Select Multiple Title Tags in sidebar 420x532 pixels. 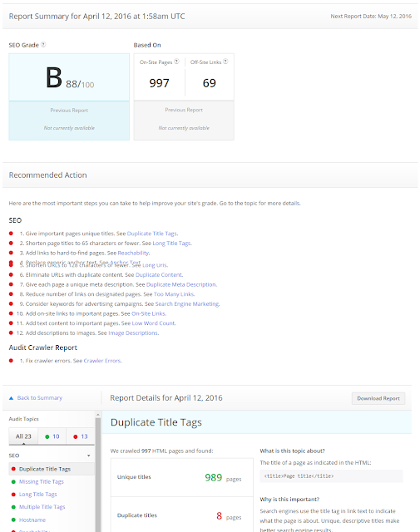[42, 507]
